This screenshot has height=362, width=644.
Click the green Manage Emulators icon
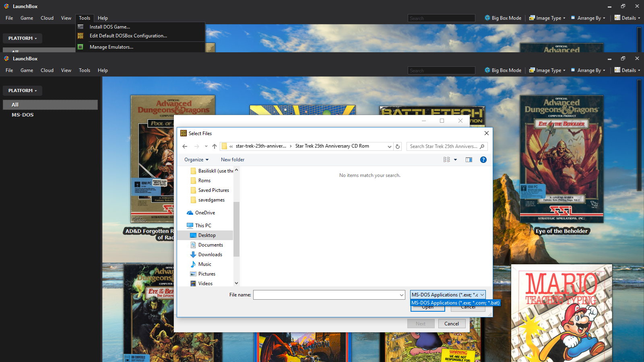point(80,47)
